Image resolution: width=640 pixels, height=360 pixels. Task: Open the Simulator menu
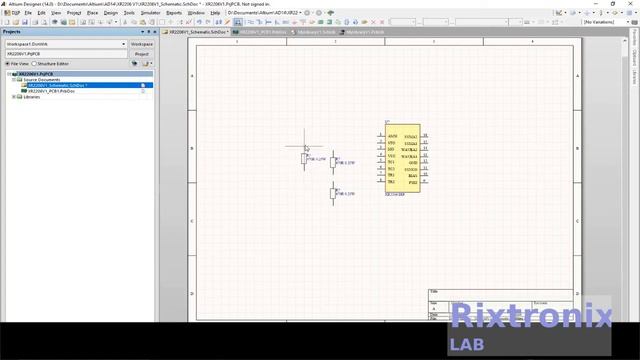150,13
